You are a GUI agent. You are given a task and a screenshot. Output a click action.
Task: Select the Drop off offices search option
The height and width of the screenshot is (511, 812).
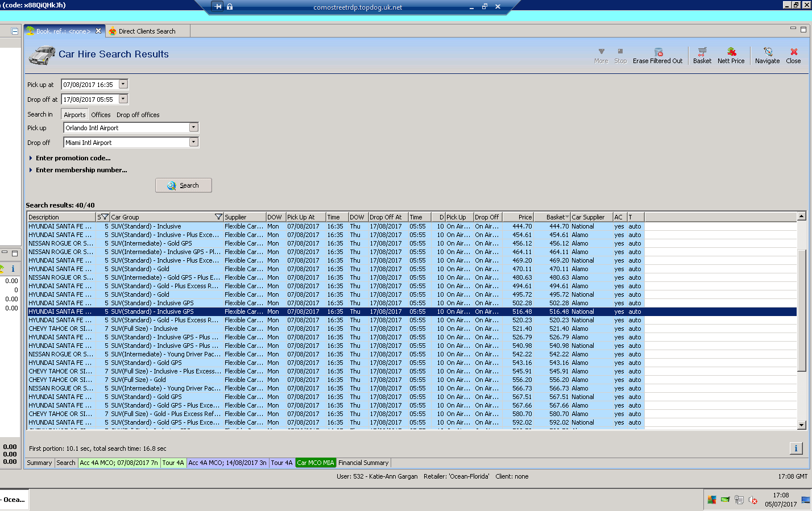click(138, 115)
